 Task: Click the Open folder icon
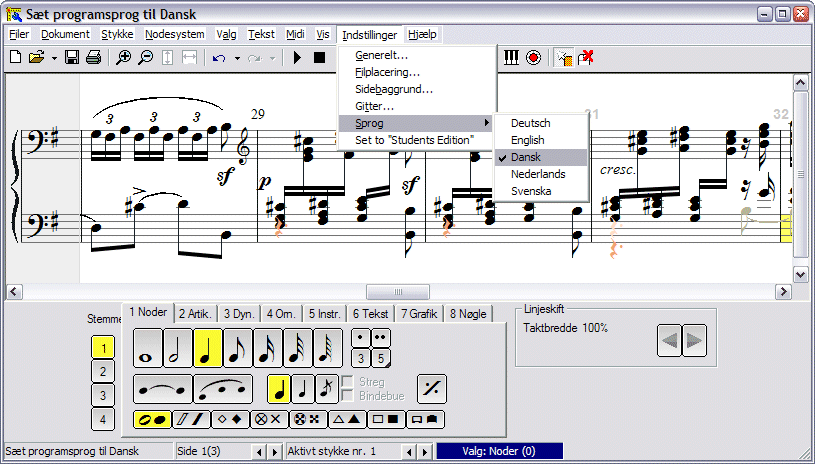tap(36, 57)
